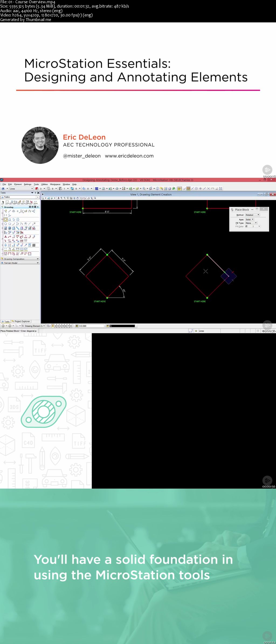Switch to the Project Explorer tab
This screenshot has height=644, width=276.
pos(21,321)
